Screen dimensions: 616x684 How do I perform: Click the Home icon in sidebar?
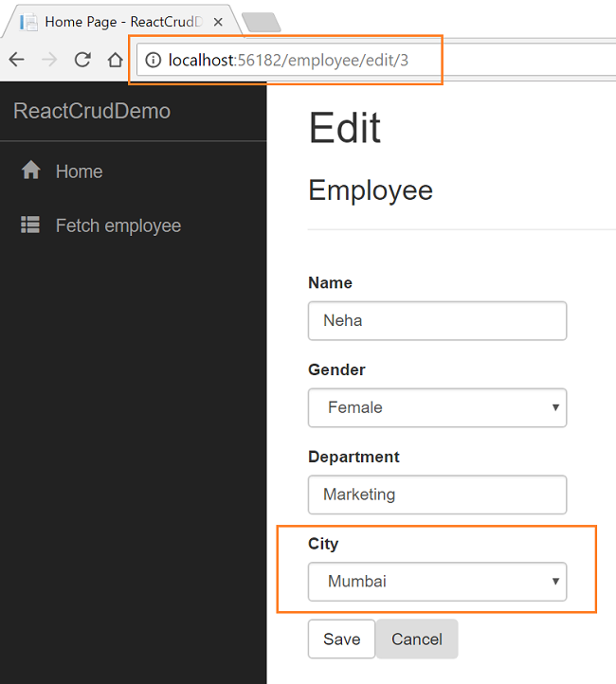pyautogui.click(x=31, y=171)
